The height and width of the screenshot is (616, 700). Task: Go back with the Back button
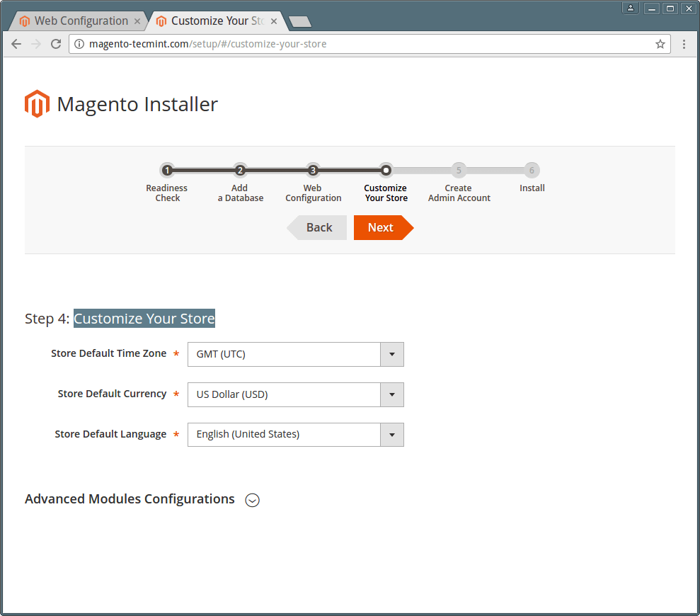tap(317, 227)
